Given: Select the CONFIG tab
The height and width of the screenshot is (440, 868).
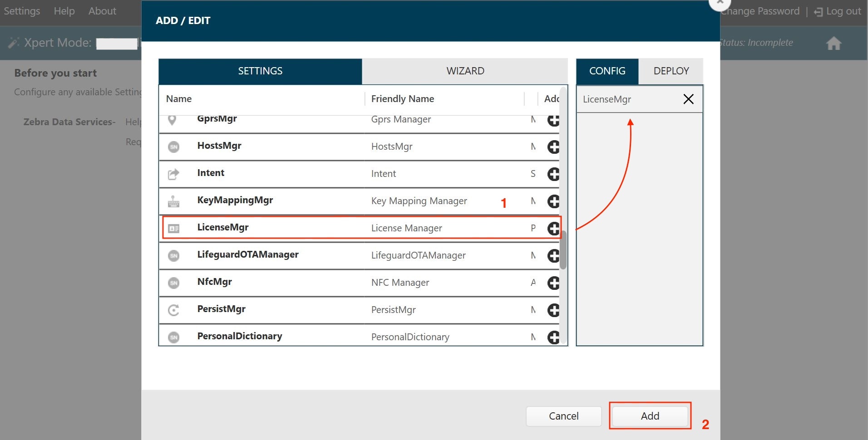Looking at the screenshot, I should [x=607, y=71].
